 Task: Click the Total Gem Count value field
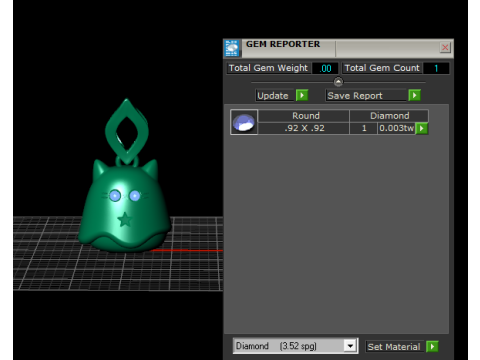[x=436, y=68]
